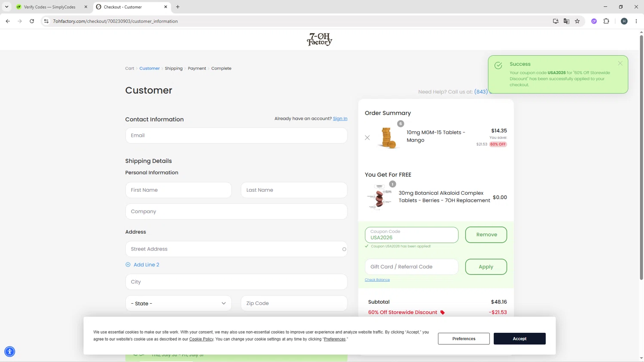Jump to Payment breadcrumb step
Viewport: 644px width, 362px height.
tap(197, 68)
